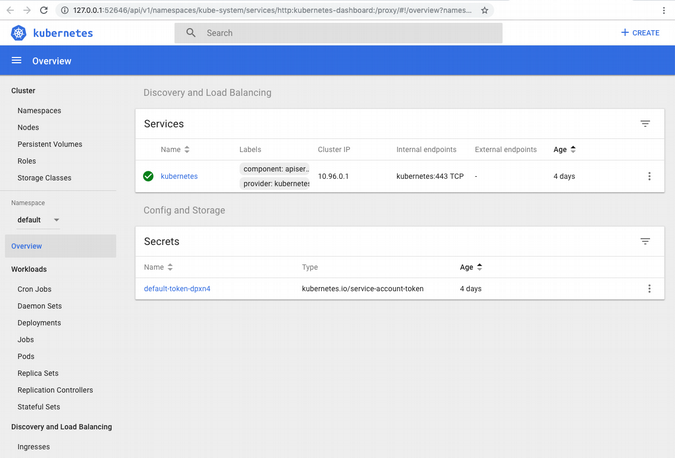Click the kubernetes brand name text
675x458 pixels.
(x=63, y=33)
